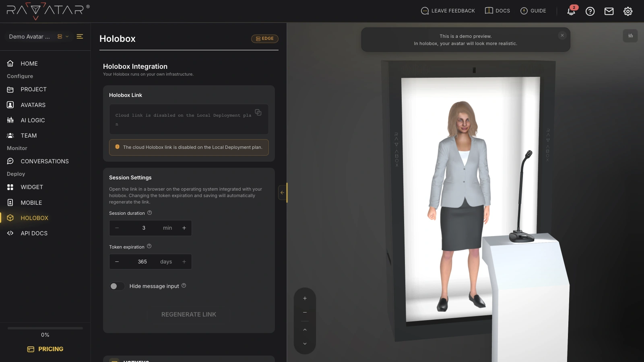Toggle Hide message input switch
Image resolution: width=644 pixels, height=362 pixels.
[117, 286]
